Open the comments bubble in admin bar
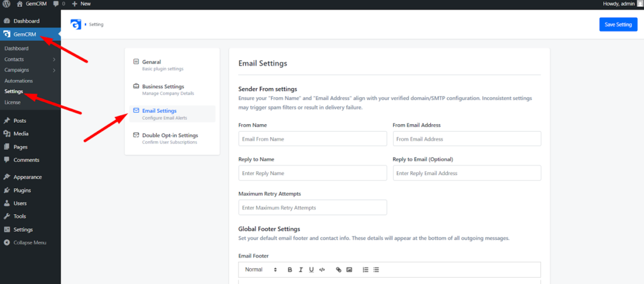Screen dimensions: 644x284 pyautogui.click(x=58, y=4)
